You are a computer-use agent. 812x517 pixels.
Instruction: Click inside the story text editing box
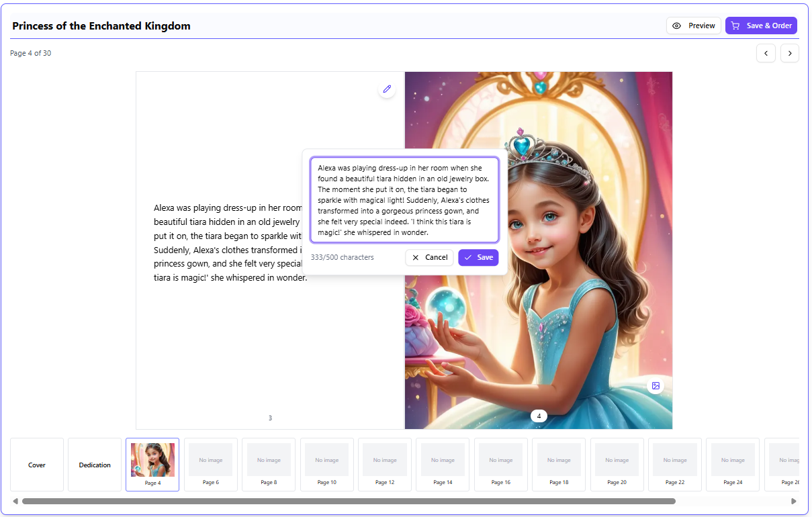403,199
